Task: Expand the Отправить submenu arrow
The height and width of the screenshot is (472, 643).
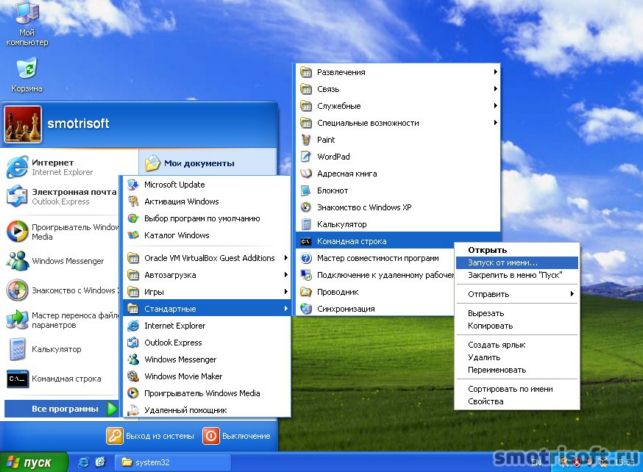Action: pos(572,294)
